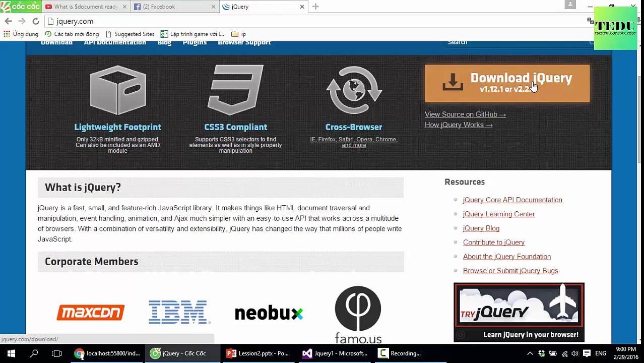Show hidden system tray icons

(x=530, y=353)
